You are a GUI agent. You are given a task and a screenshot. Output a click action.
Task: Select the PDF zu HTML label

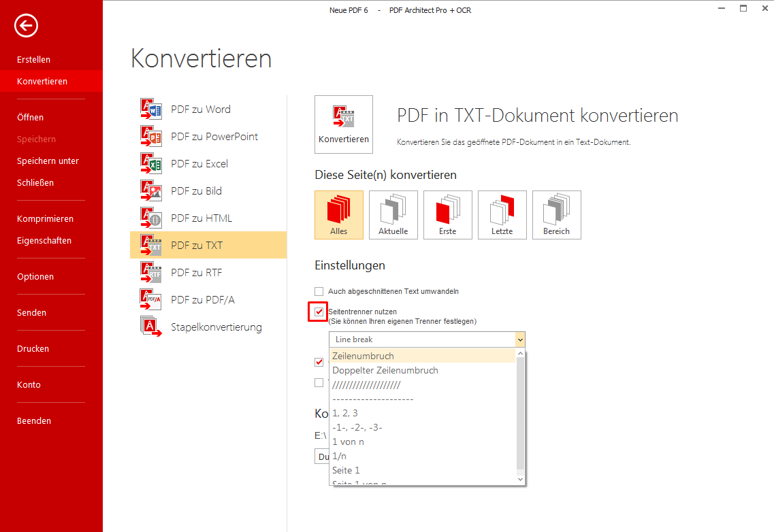click(x=201, y=218)
